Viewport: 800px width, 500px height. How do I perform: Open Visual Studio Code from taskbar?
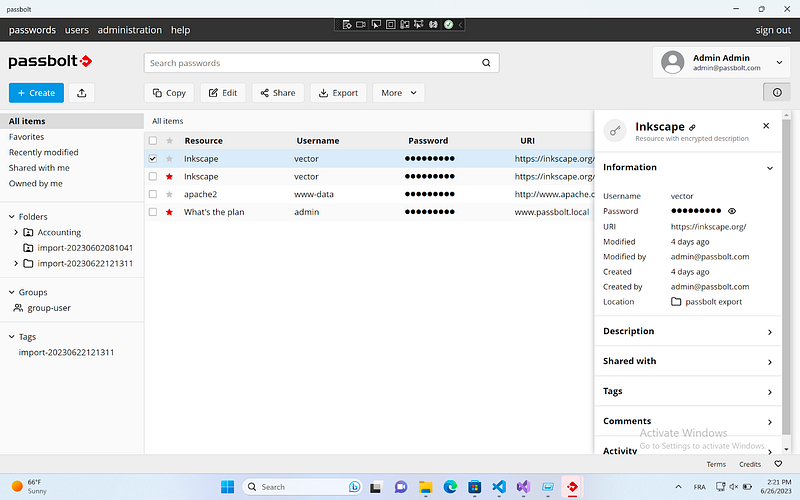click(x=499, y=487)
